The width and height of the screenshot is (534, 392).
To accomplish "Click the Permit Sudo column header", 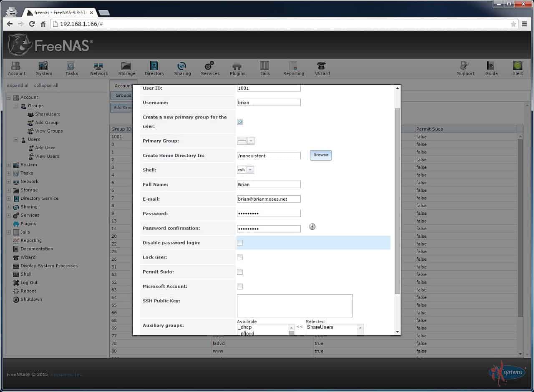I will (x=466, y=129).
